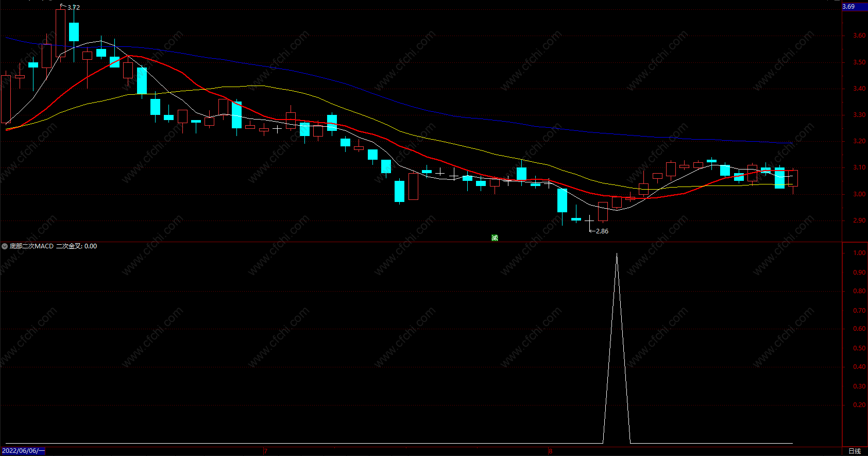Click the 二次金叉: 0.00 value label
Screen dimensions: 868x456
pos(76,246)
